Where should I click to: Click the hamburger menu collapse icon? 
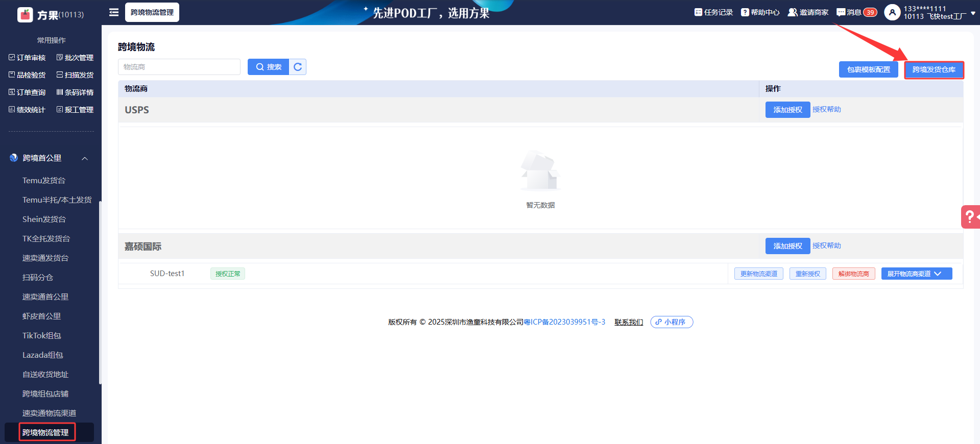tap(114, 12)
